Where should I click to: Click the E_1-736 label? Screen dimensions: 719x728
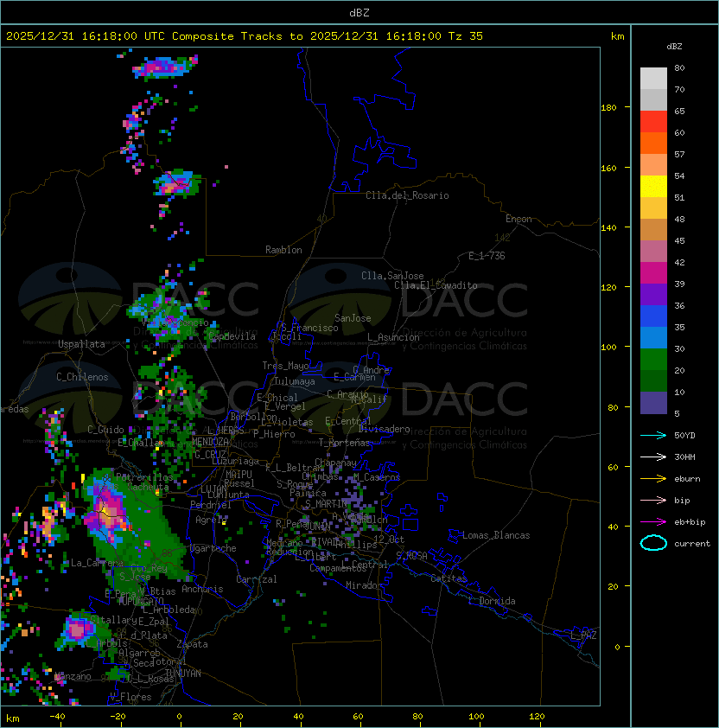487,256
